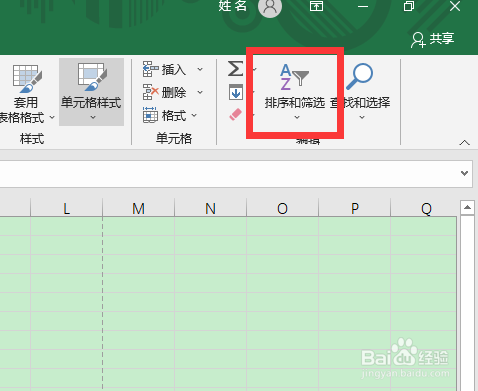This screenshot has height=391, width=478.
Task: Open the Format as Table gallery
Action: 27,93
